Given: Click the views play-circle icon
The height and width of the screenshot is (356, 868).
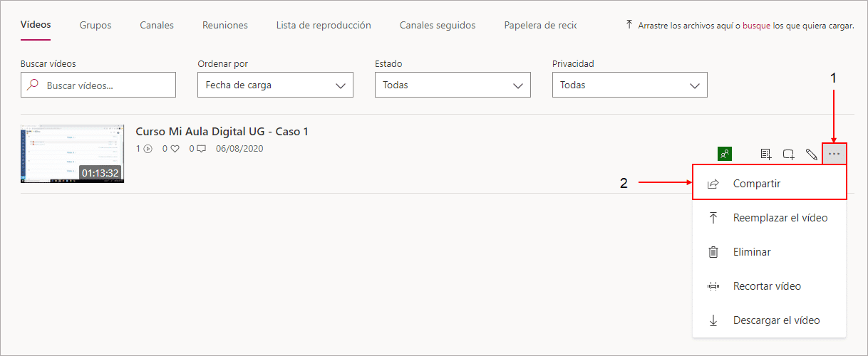Looking at the screenshot, I should [x=148, y=149].
